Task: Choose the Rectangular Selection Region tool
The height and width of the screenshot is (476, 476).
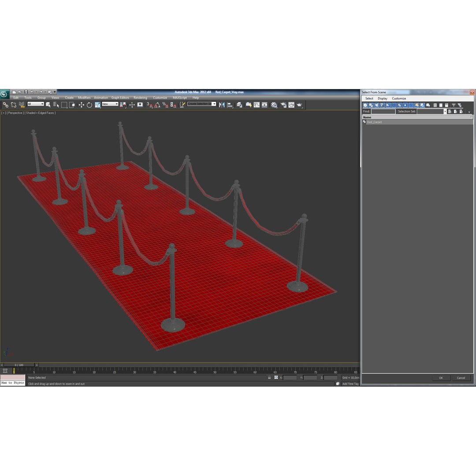Action: [x=64, y=105]
